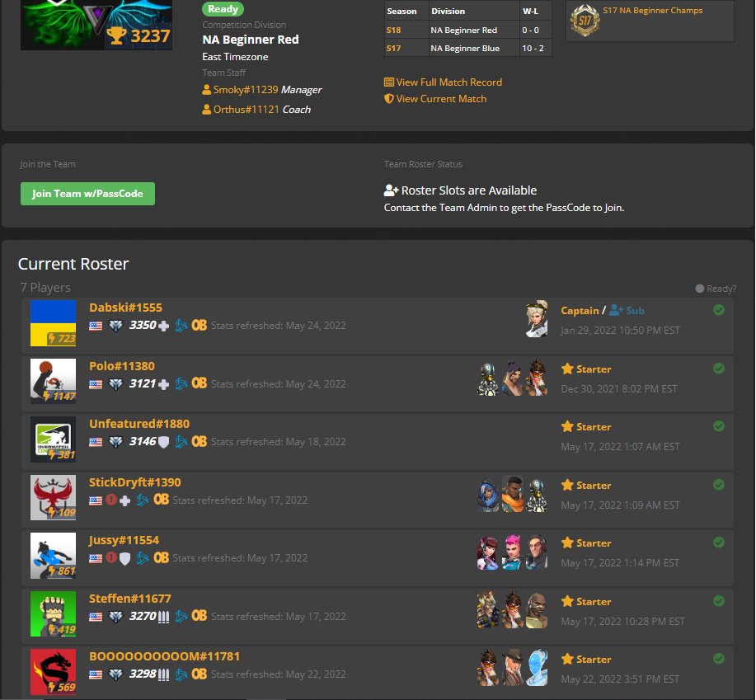Open StickDryft#1390 player profile
The height and width of the screenshot is (700, 756).
(x=135, y=482)
